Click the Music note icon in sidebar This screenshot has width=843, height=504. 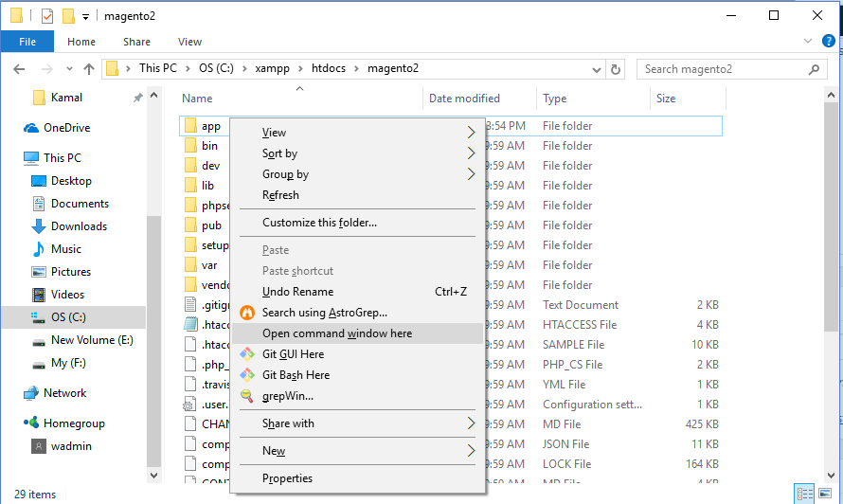click(39, 249)
